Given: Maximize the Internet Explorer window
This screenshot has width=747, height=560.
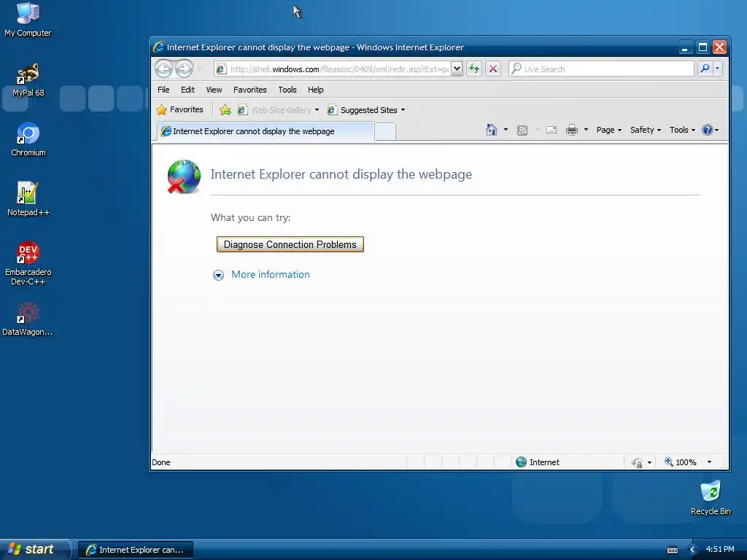Looking at the screenshot, I should pyautogui.click(x=703, y=47).
